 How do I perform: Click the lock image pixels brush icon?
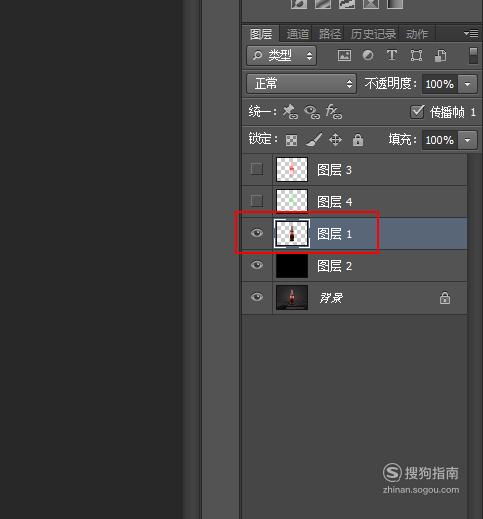tap(314, 140)
